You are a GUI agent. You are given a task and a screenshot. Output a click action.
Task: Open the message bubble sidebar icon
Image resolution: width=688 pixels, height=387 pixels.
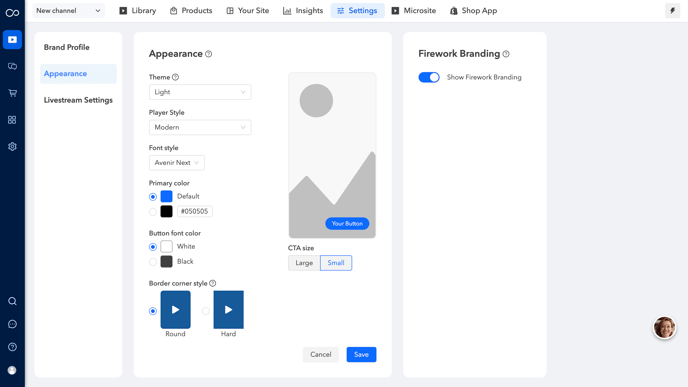(12, 324)
